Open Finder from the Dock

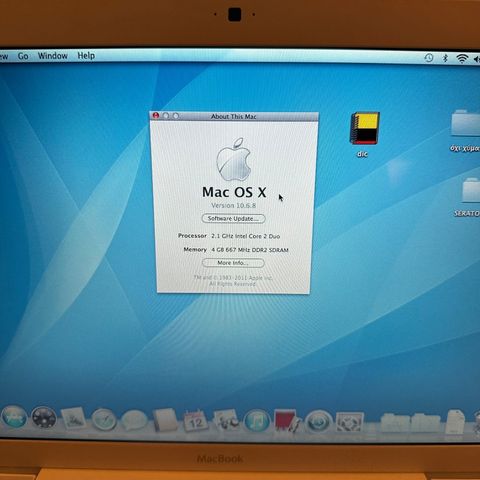click(14, 417)
